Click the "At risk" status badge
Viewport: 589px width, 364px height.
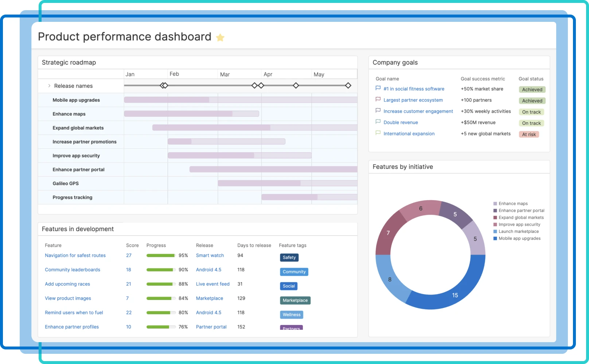[529, 134]
